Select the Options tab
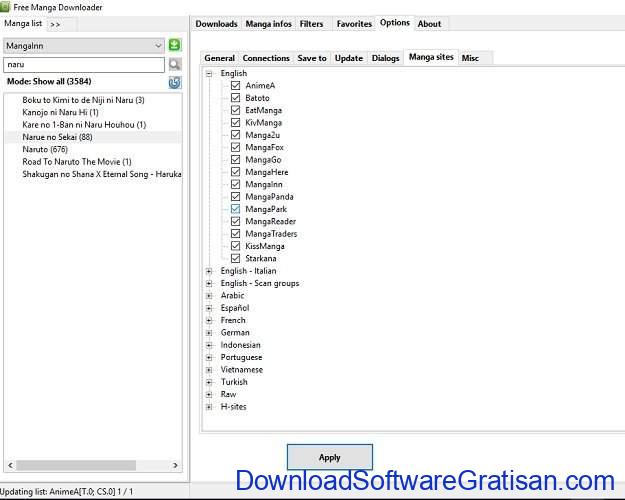The width and height of the screenshot is (625, 500). 395,23
